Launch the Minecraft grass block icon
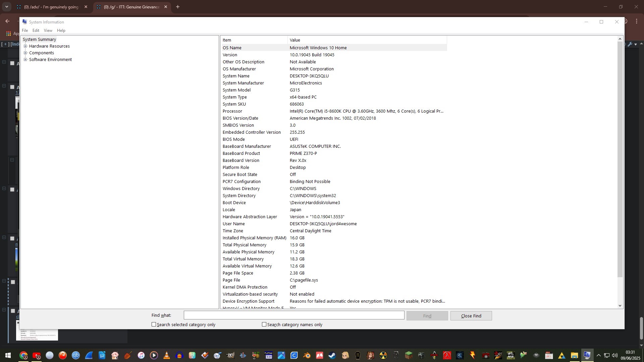The width and height of the screenshot is (644, 362). (x=409, y=355)
